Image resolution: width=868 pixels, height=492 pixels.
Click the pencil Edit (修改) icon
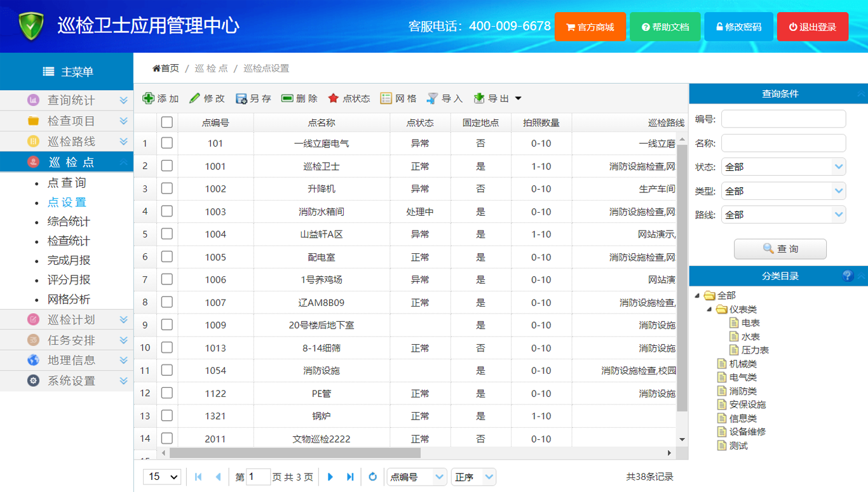(x=195, y=98)
